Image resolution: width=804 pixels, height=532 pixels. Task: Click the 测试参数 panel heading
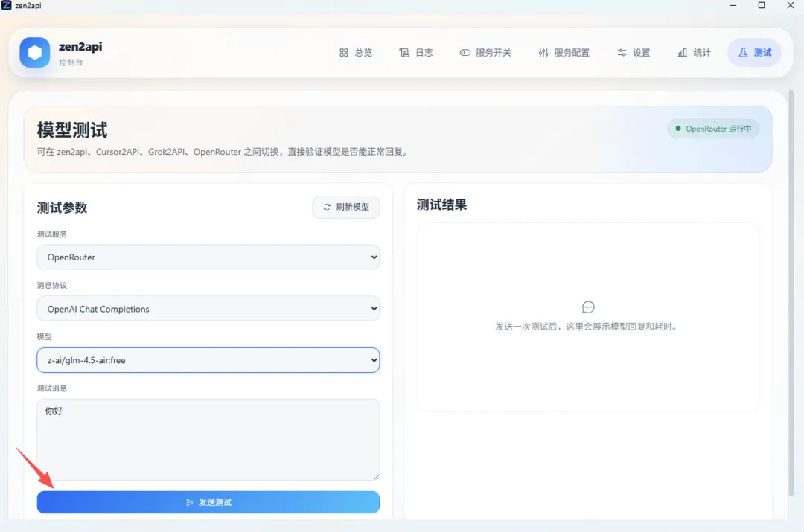(62, 208)
